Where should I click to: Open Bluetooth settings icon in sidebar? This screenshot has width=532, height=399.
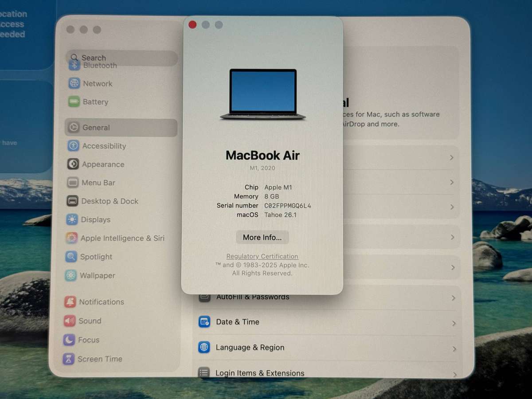click(x=74, y=65)
